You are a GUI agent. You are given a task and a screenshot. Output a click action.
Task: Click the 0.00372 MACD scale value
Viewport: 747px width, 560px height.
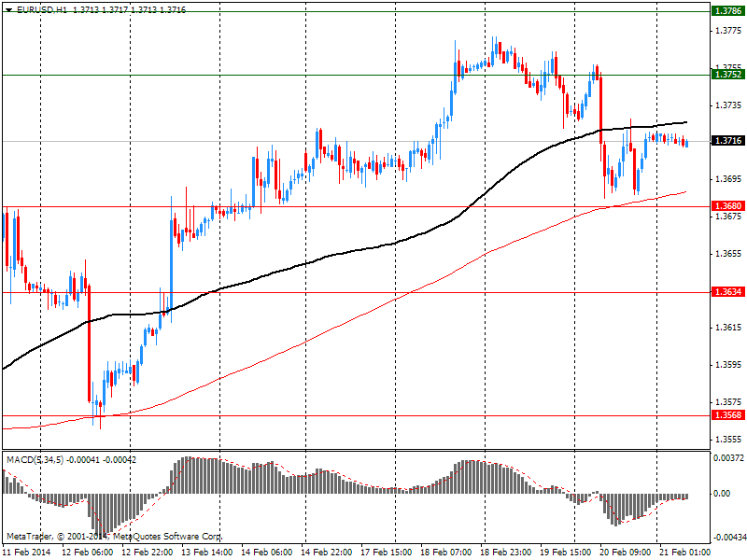coord(728,458)
